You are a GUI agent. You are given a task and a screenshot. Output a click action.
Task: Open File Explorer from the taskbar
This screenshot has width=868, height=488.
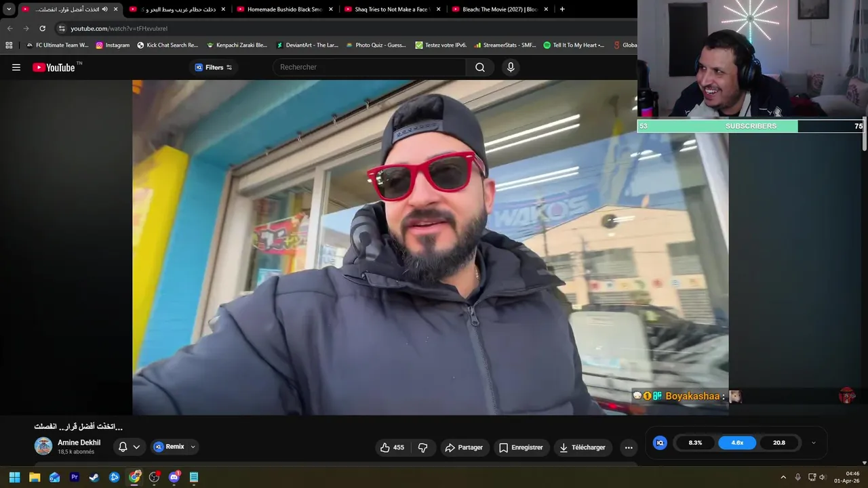tap(35, 477)
